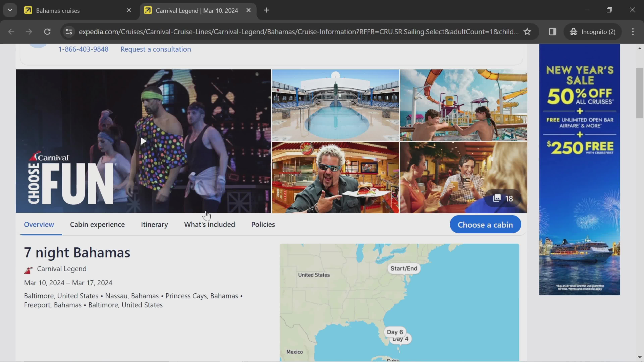This screenshot has width=644, height=362.
Task: Switch to 'Cabin experience' tab
Action: (97, 224)
